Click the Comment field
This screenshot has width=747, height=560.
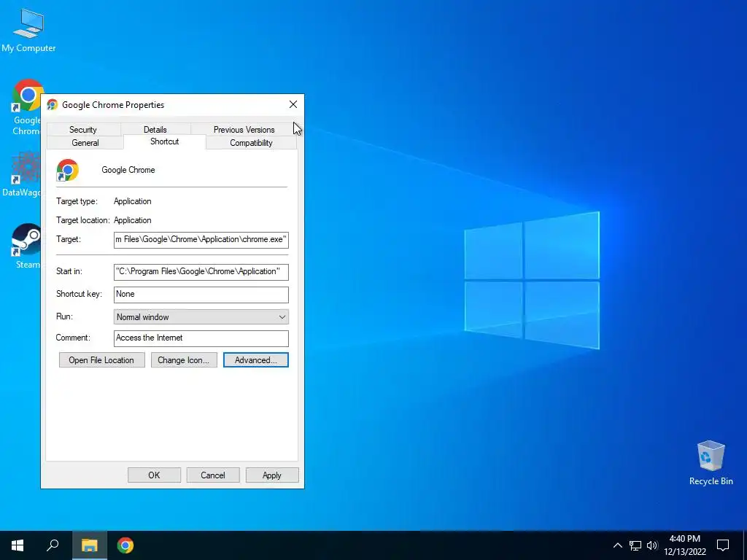point(201,338)
